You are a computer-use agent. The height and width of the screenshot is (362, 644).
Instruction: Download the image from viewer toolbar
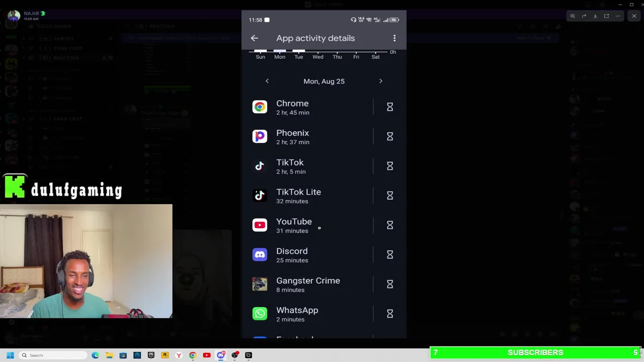click(595, 16)
